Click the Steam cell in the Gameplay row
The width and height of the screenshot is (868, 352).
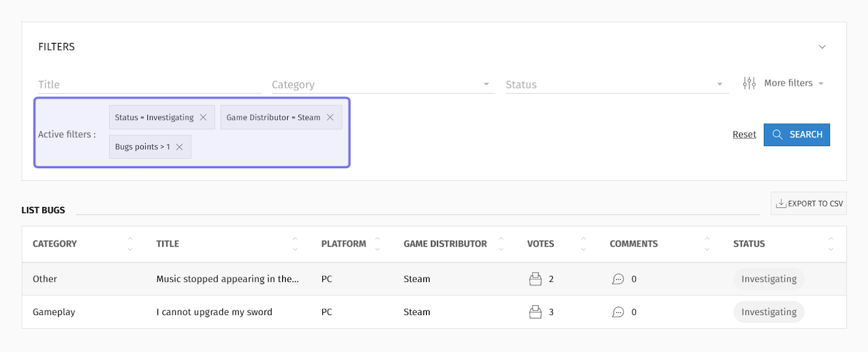pyautogui.click(x=417, y=312)
